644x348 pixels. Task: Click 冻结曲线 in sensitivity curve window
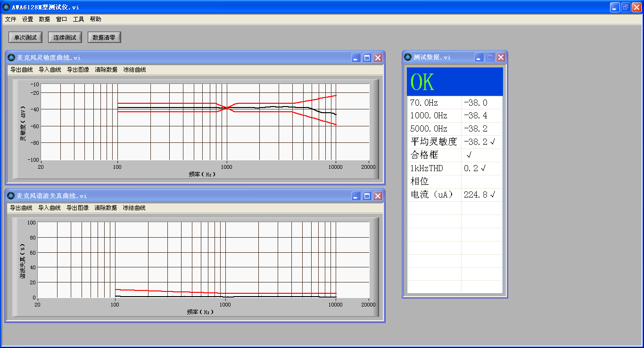(134, 70)
